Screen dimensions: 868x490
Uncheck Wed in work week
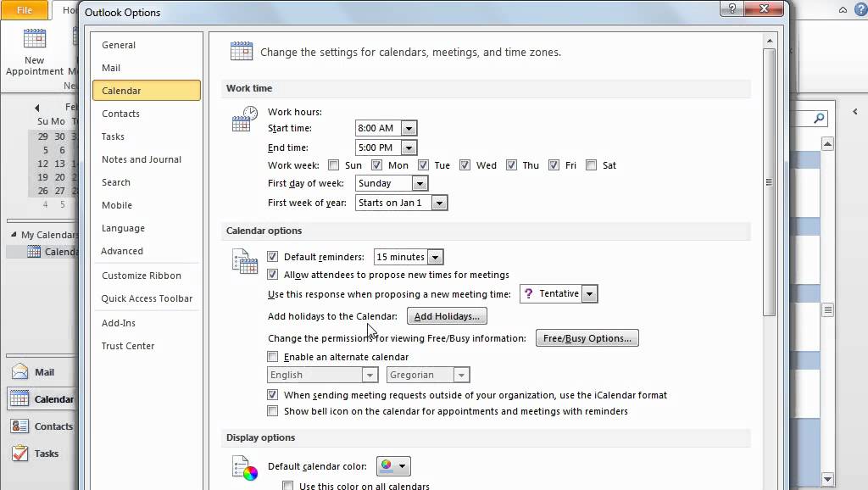pyautogui.click(x=465, y=165)
